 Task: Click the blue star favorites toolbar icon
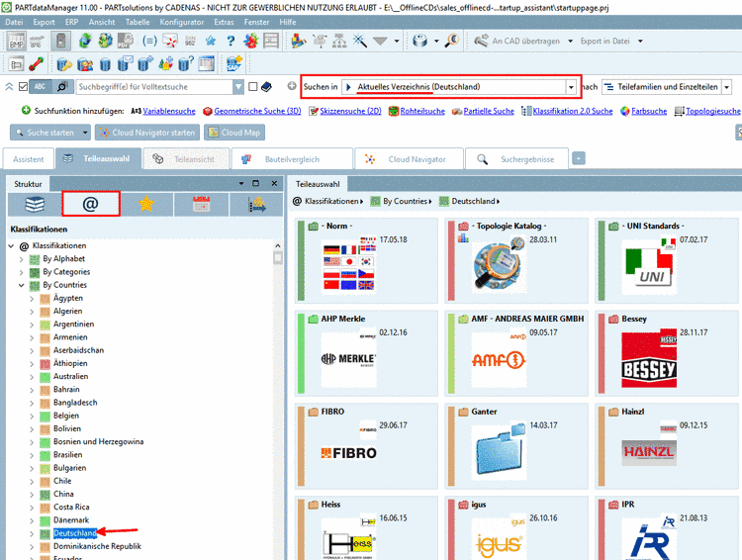coord(210,42)
